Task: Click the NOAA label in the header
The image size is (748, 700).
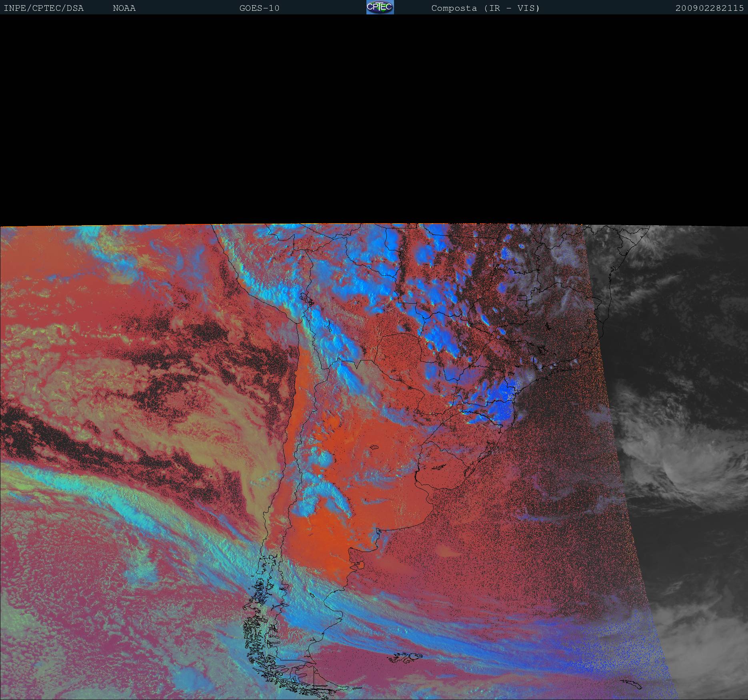Action: point(124,8)
